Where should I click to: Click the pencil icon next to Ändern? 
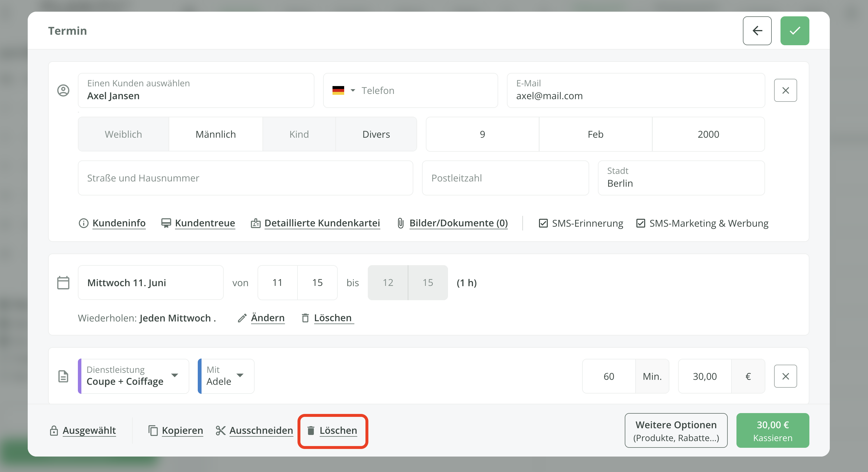click(242, 318)
